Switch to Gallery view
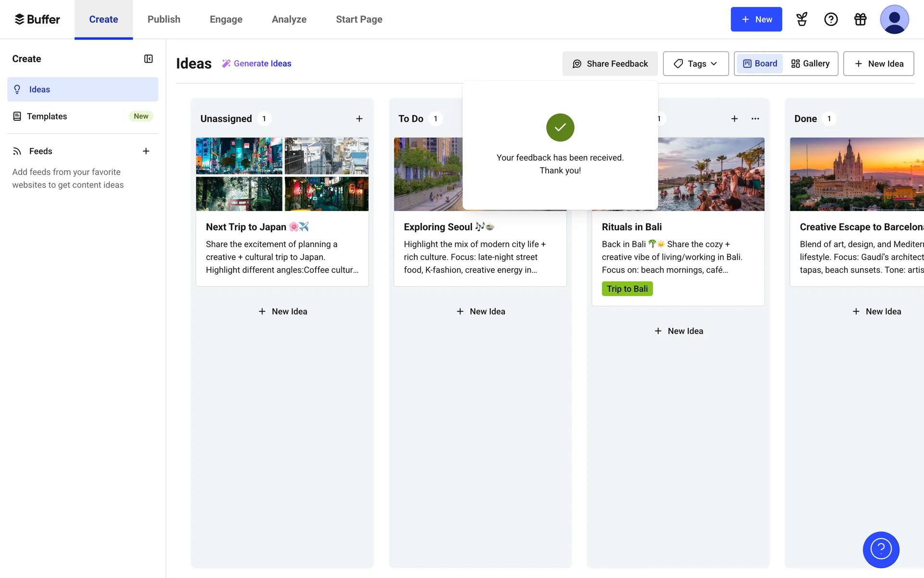This screenshot has height=578, width=924. [810, 64]
